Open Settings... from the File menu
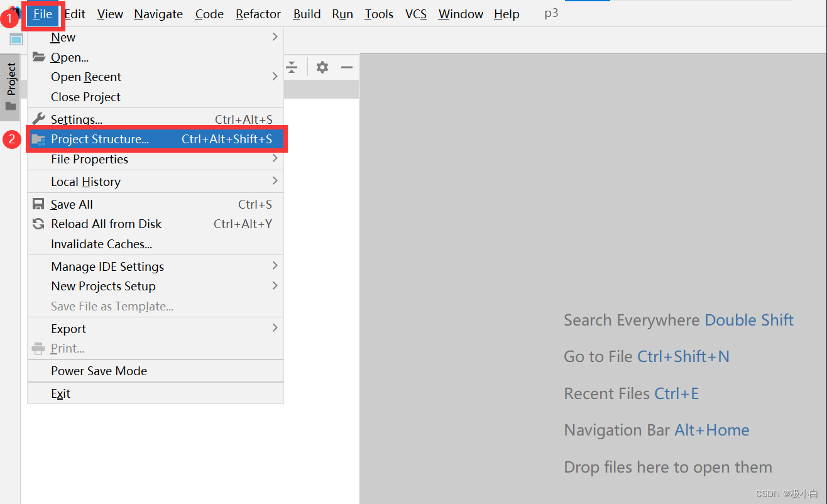Viewport: 827px width, 504px height. click(155, 119)
